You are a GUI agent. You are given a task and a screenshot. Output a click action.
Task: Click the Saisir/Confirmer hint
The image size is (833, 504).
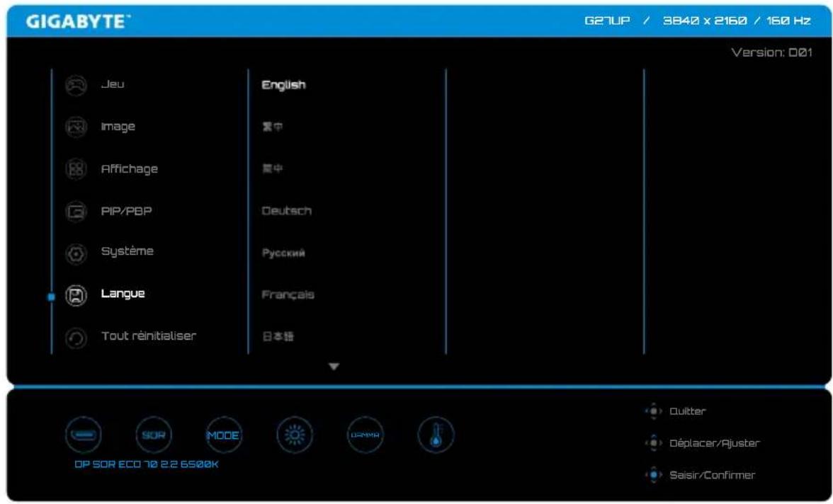coord(712,475)
